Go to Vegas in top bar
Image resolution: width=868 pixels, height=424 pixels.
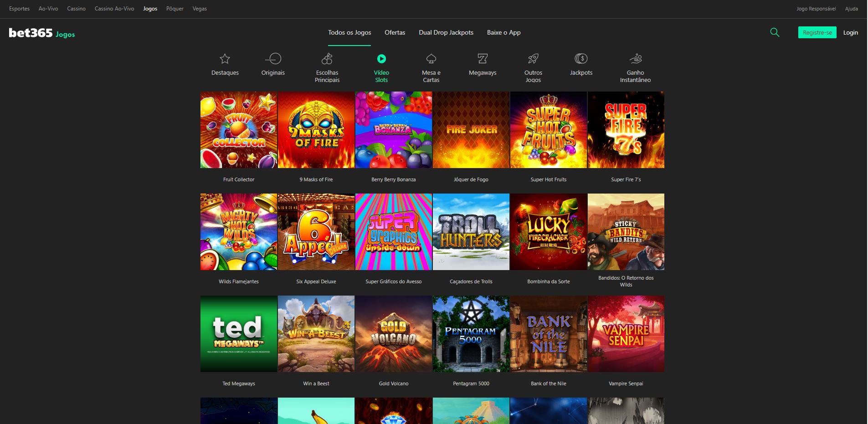click(200, 9)
